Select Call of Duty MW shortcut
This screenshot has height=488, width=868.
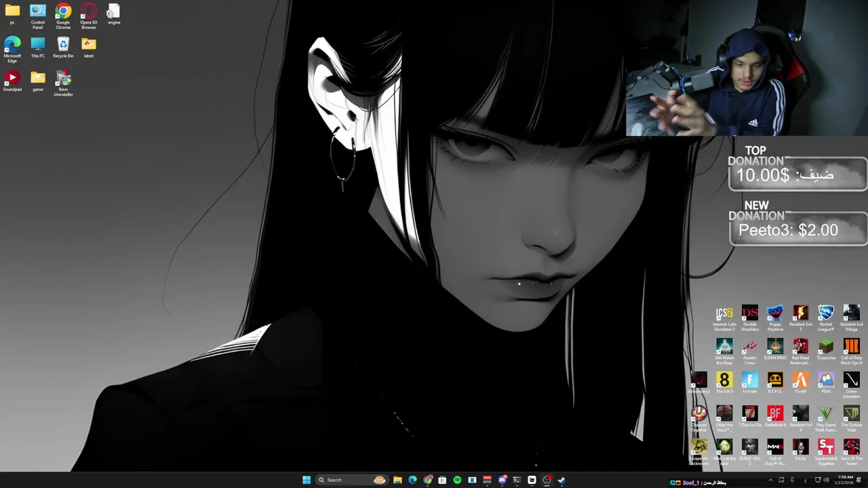click(x=775, y=453)
